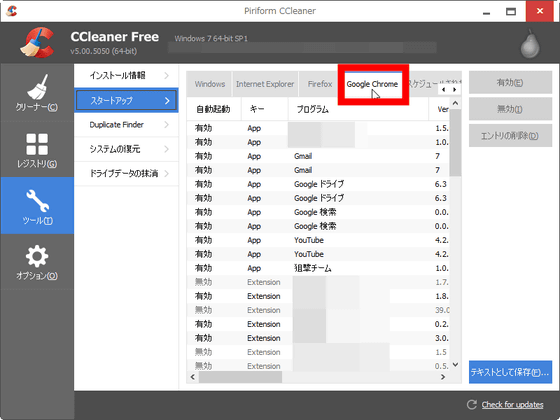Select the first Google ドライブ row
Screen dimensions: 560x420
(318, 184)
